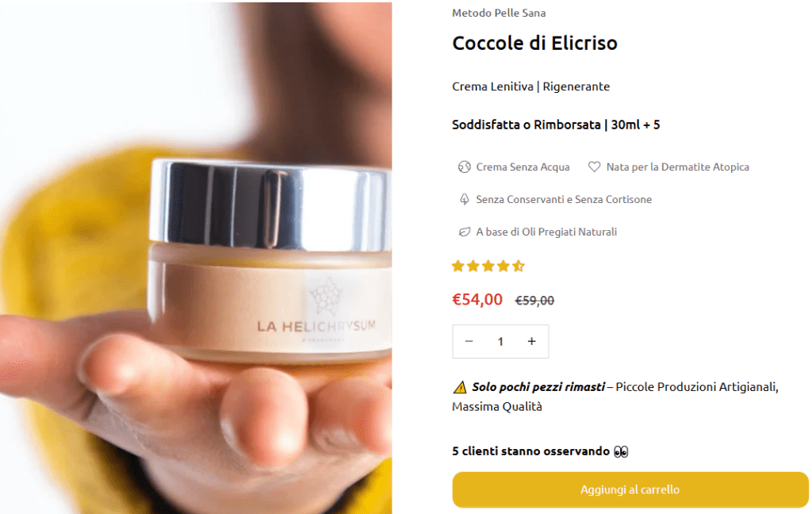The image size is (812, 514).
Task: Click the Soddisfatta o Rimborsata text
Action: pos(527,125)
